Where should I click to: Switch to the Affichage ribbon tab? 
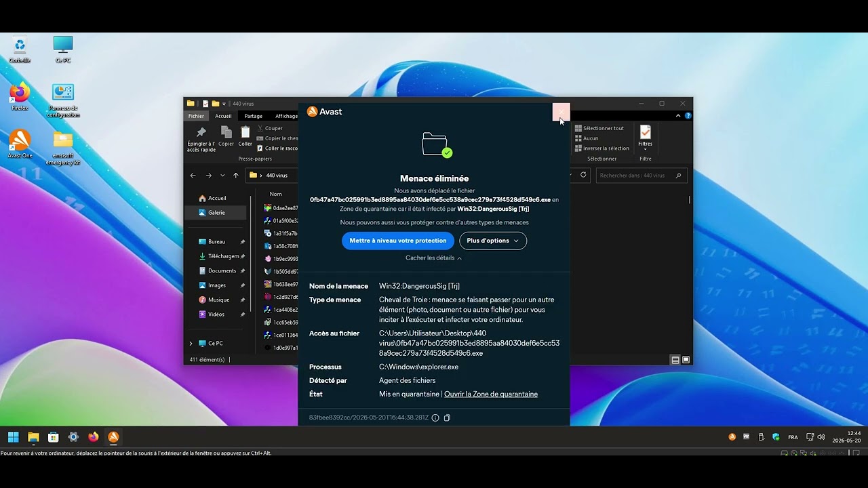point(286,116)
